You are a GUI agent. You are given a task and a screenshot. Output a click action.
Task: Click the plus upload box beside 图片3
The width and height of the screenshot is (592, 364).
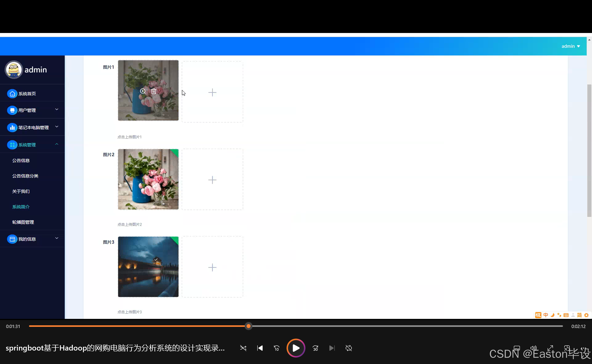[212, 267]
